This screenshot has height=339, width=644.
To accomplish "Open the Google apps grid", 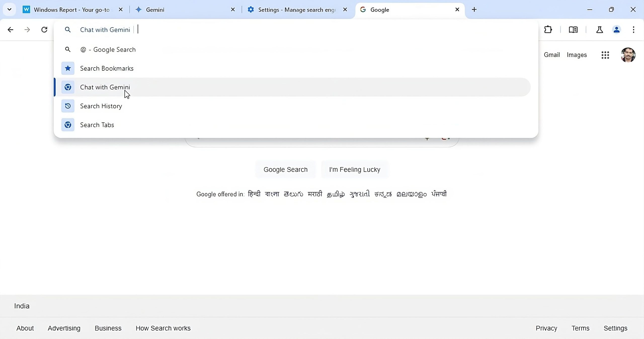I will pos(605,55).
